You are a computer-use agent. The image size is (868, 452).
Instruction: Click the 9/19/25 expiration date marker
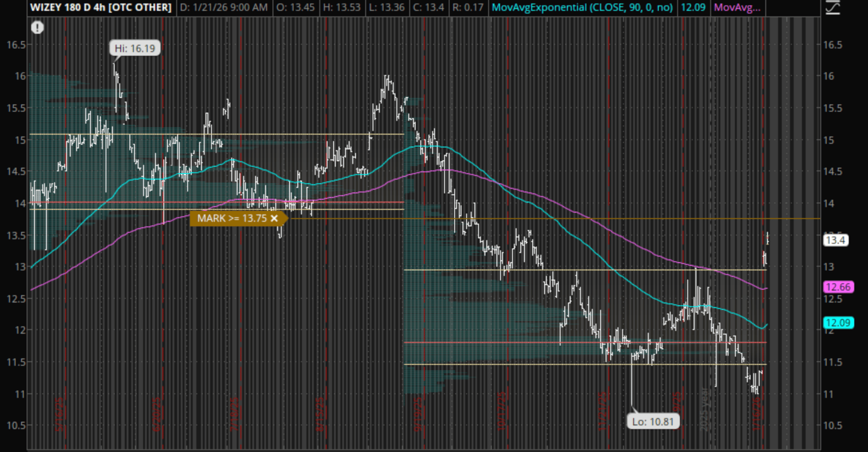tap(418, 414)
